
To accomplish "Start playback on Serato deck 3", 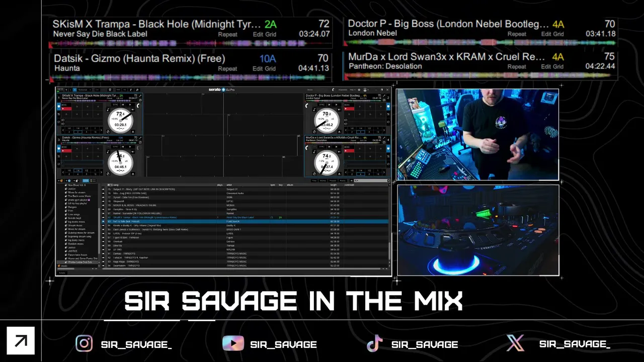I will point(130,147).
